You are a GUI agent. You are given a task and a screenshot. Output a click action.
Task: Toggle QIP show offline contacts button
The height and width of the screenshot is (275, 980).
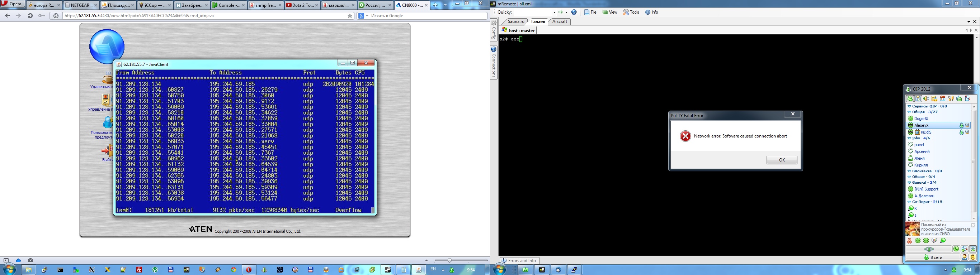(910, 99)
